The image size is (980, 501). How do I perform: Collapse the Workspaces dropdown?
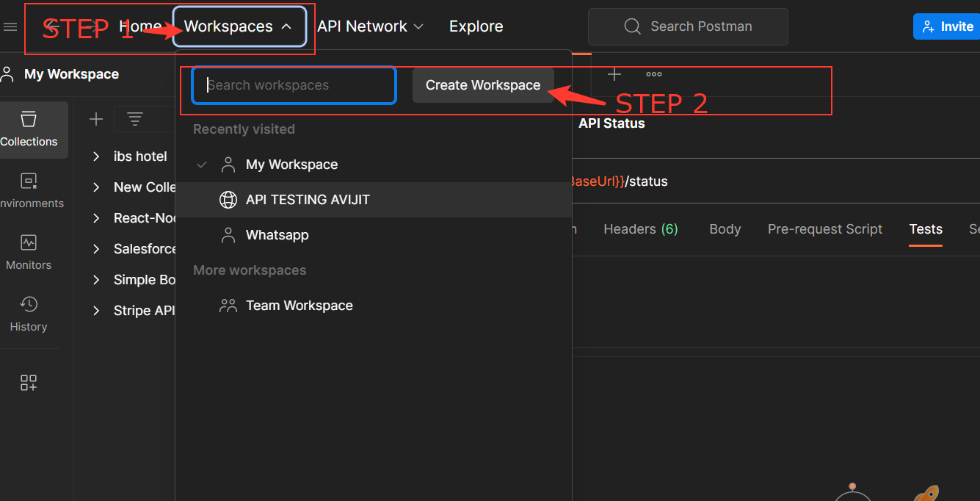point(239,26)
